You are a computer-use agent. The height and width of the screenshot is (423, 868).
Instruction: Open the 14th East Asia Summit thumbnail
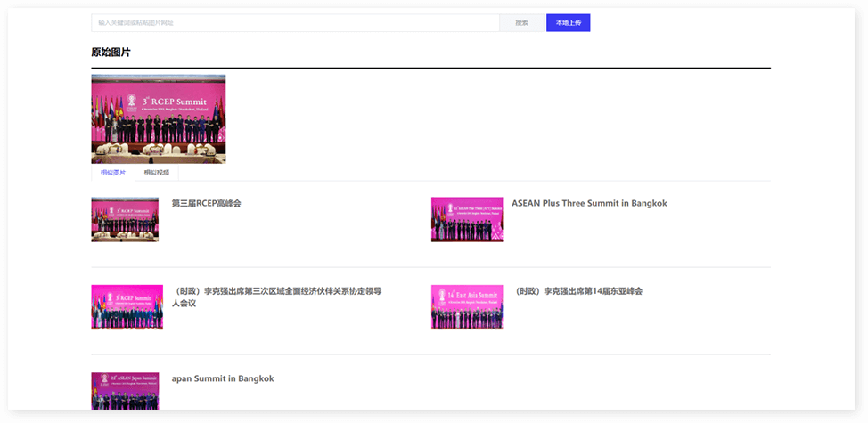(x=467, y=307)
